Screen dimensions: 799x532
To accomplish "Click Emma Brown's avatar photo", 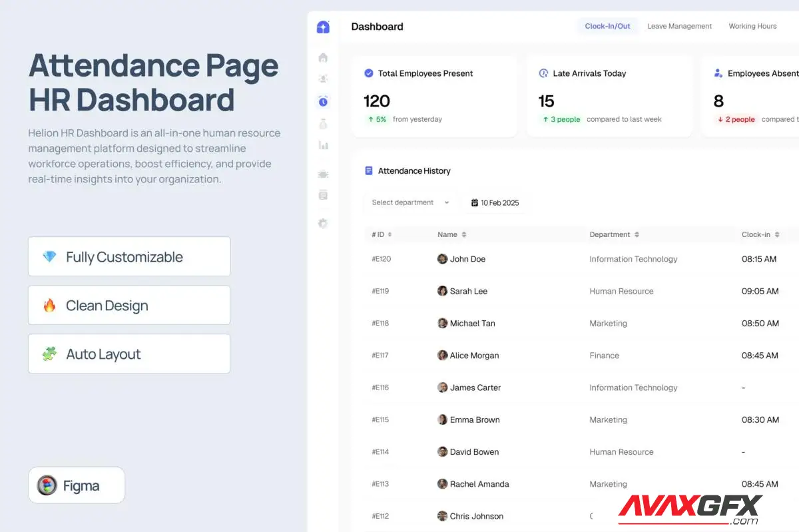I will (x=442, y=419).
